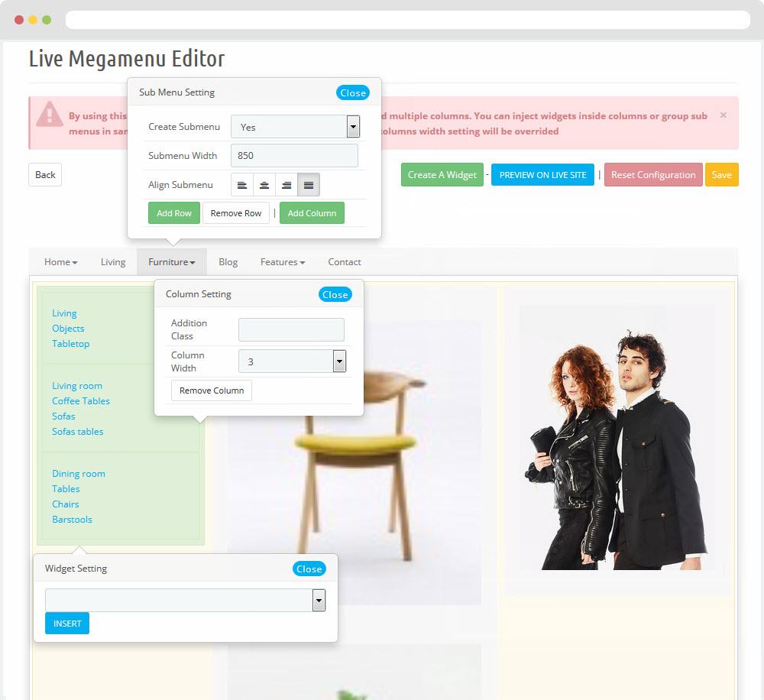Dismiss the pink warning alert
Viewport: 764px width, 700px height.
click(723, 115)
